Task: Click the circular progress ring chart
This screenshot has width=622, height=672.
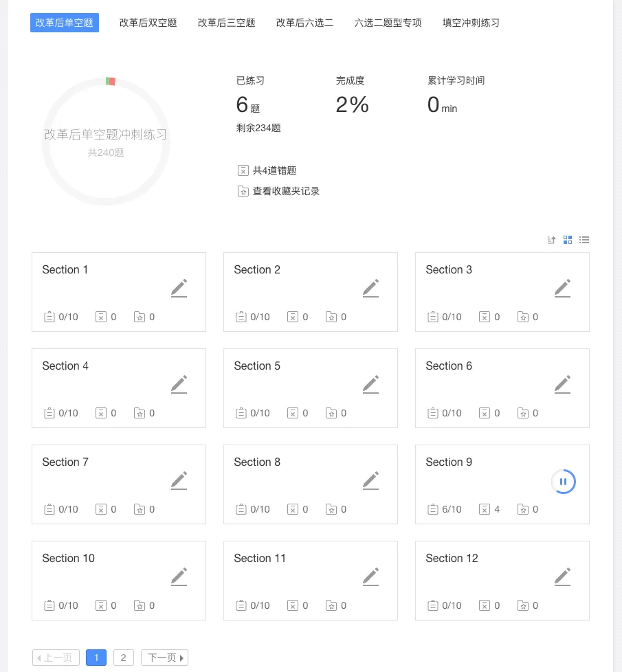Action: [x=106, y=142]
